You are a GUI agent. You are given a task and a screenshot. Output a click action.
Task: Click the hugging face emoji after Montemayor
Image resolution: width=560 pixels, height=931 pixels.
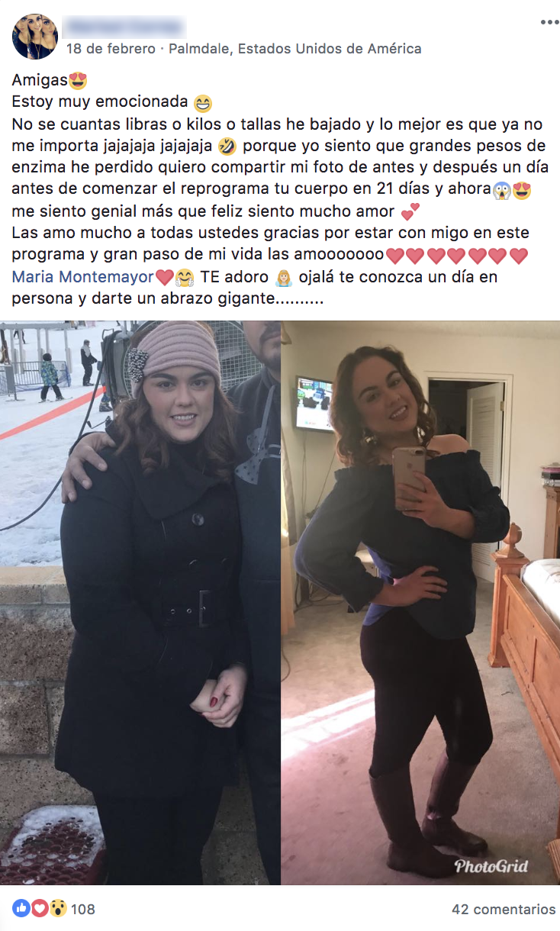click(x=184, y=277)
